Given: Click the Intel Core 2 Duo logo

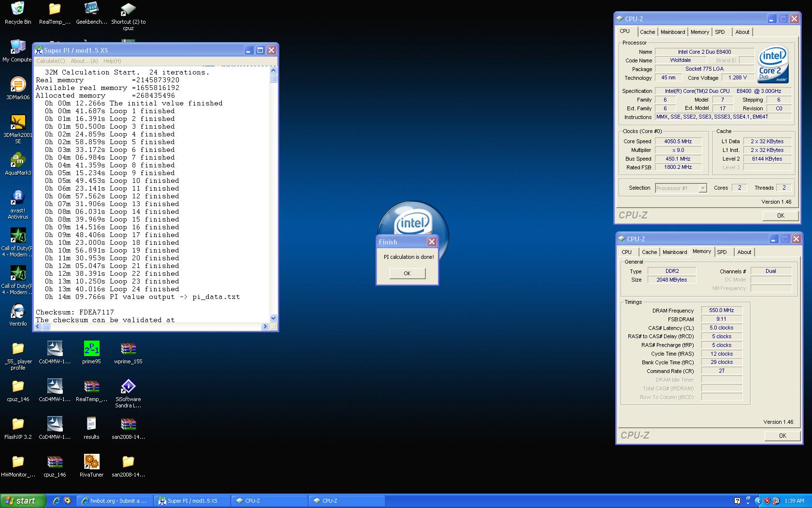Looking at the screenshot, I should (773, 64).
